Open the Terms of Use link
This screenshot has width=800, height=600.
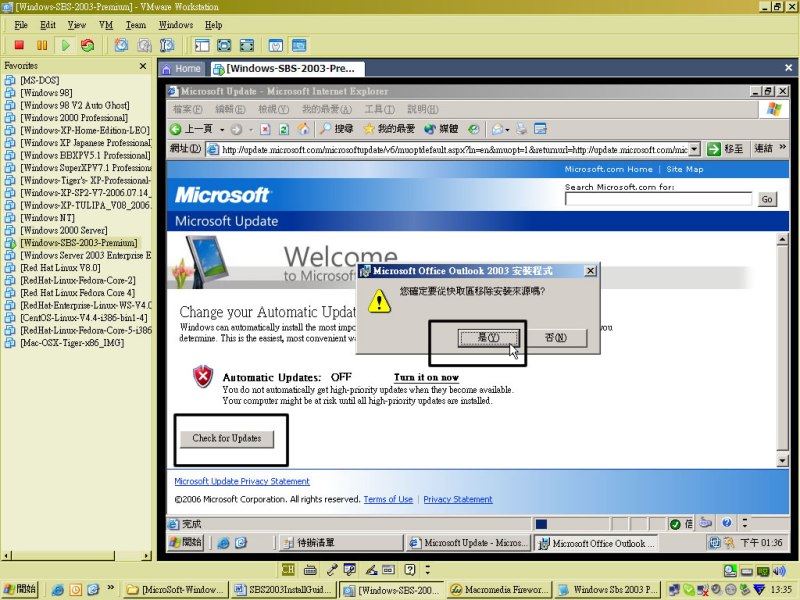(x=388, y=499)
